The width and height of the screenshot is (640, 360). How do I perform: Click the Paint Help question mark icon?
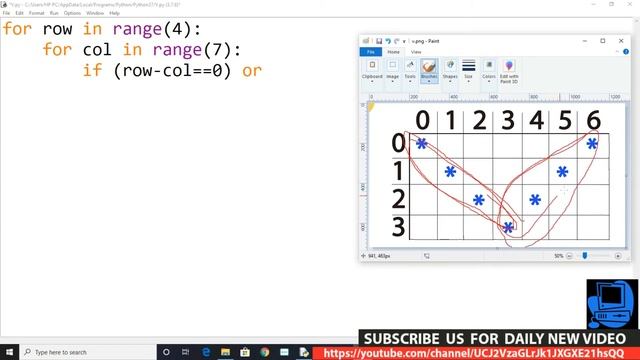pos(626,52)
